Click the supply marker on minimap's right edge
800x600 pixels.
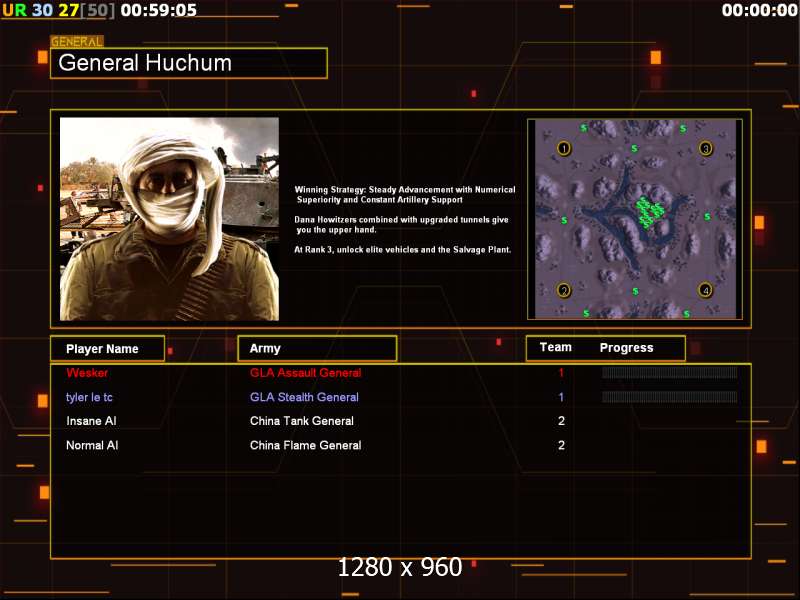point(707,217)
